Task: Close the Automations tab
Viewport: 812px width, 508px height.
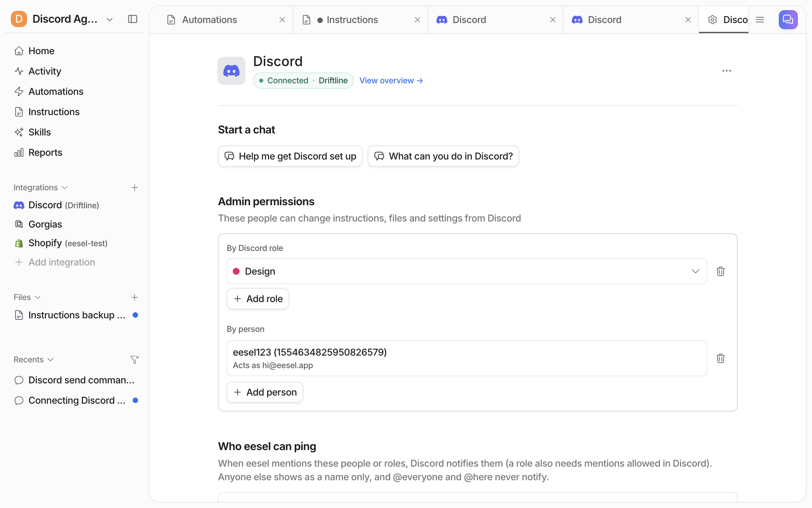Action: pyautogui.click(x=282, y=20)
